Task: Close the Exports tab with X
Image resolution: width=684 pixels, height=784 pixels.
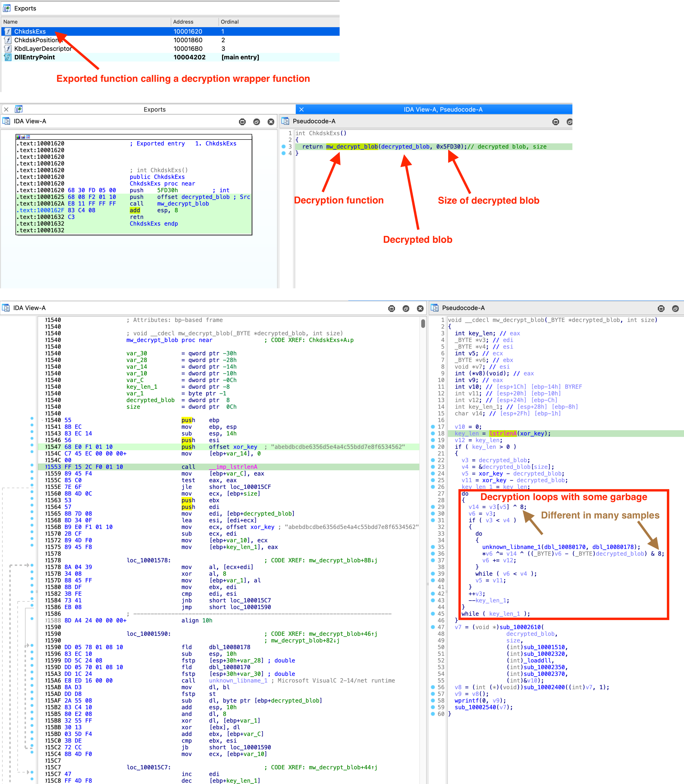Action: pyautogui.click(x=6, y=110)
